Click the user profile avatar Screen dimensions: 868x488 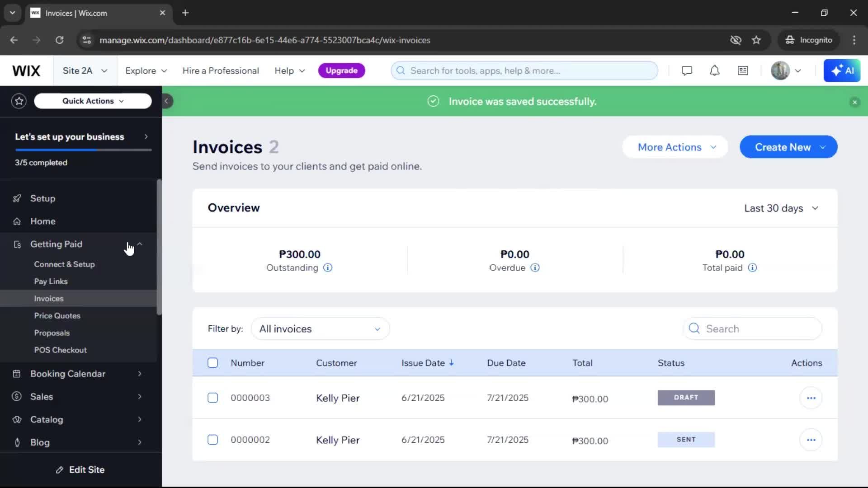click(x=780, y=71)
